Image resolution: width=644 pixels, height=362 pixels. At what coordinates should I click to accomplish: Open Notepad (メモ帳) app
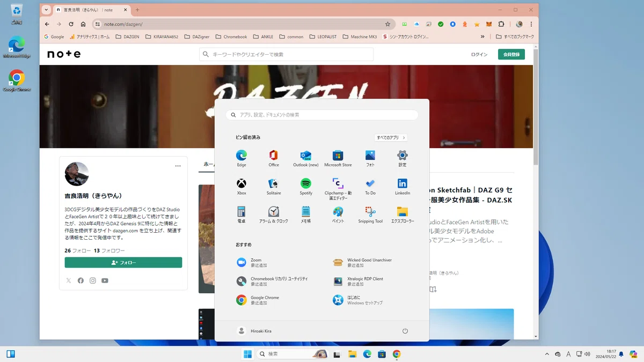click(x=306, y=214)
